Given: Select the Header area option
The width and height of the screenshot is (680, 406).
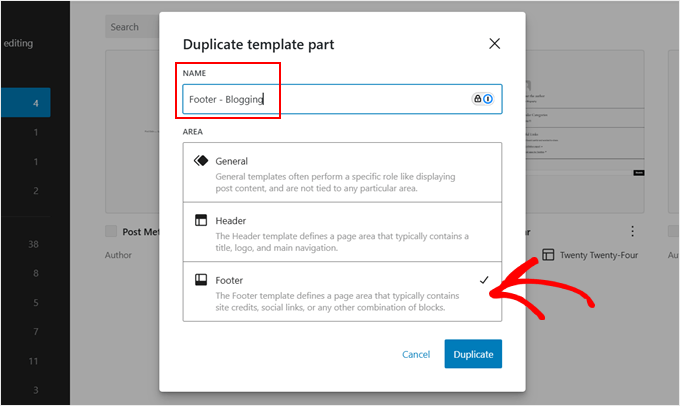Looking at the screenshot, I should click(x=342, y=232).
